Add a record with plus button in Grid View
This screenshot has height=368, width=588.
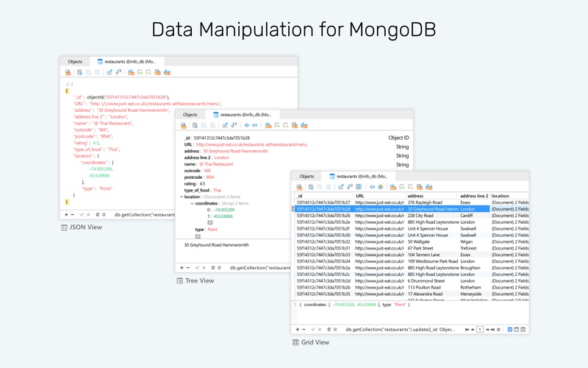coord(298,330)
